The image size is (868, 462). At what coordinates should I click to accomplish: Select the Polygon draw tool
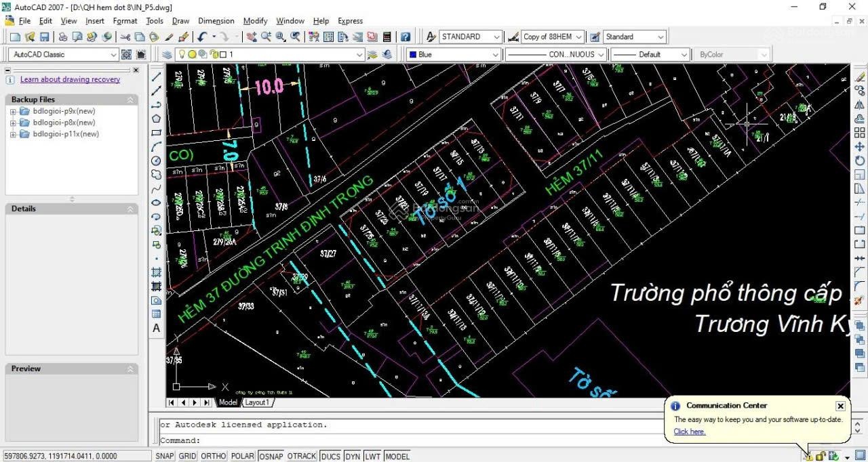click(156, 119)
